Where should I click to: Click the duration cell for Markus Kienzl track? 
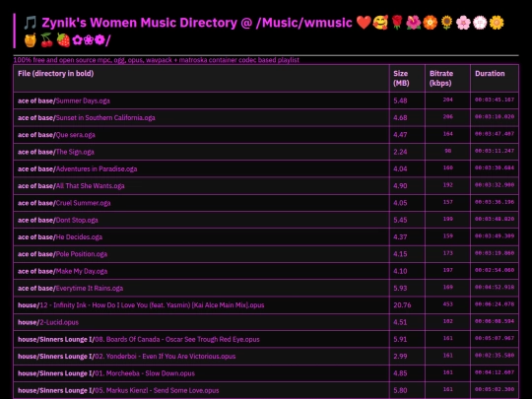point(495,389)
